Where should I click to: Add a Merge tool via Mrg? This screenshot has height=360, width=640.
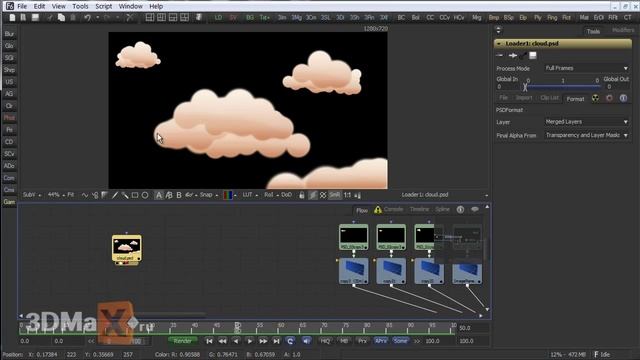click(477, 18)
